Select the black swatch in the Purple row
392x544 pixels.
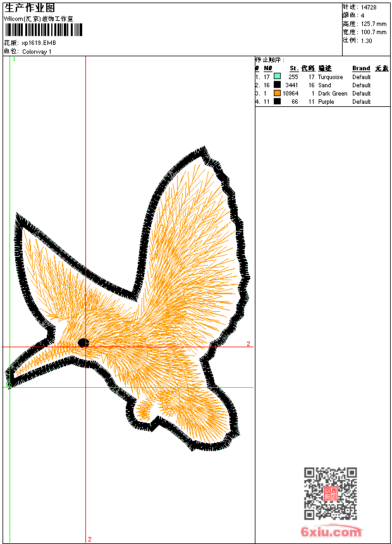click(x=277, y=101)
